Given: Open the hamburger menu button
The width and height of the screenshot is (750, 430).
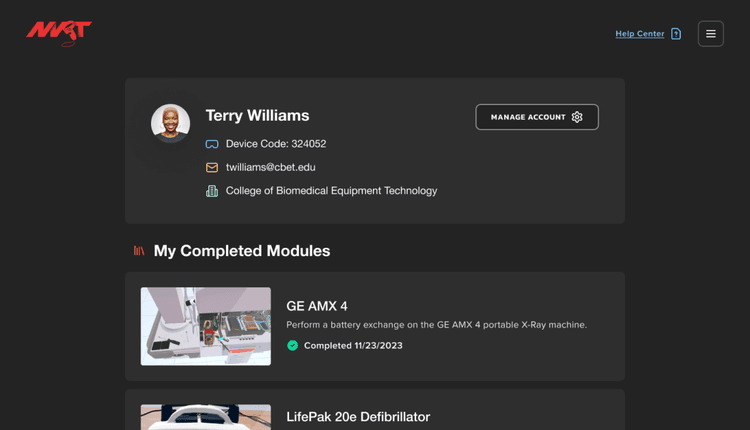Looking at the screenshot, I should (710, 34).
